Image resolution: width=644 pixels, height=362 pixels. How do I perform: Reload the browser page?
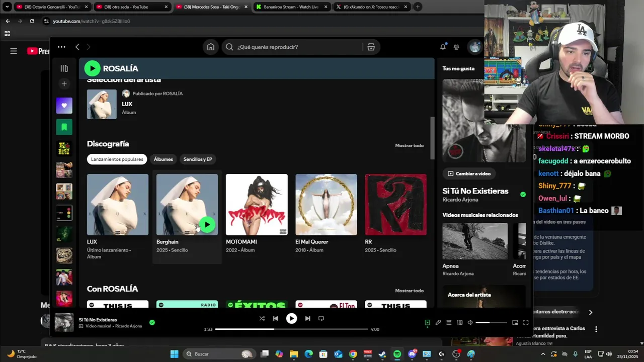pos(32,21)
